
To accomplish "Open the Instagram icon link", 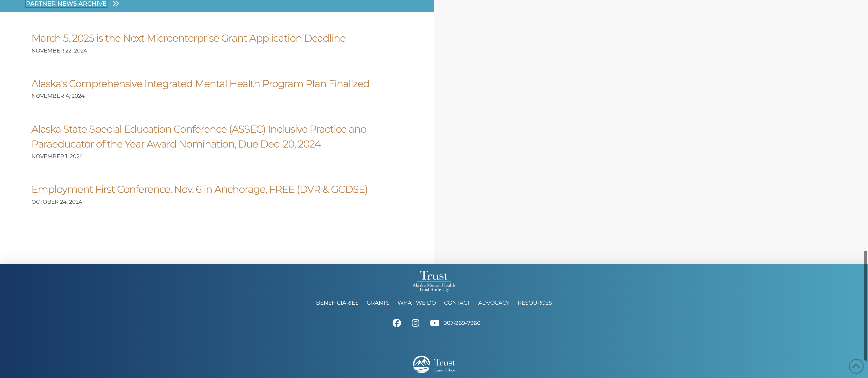I will pyautogui.click(x=416, y=323).
